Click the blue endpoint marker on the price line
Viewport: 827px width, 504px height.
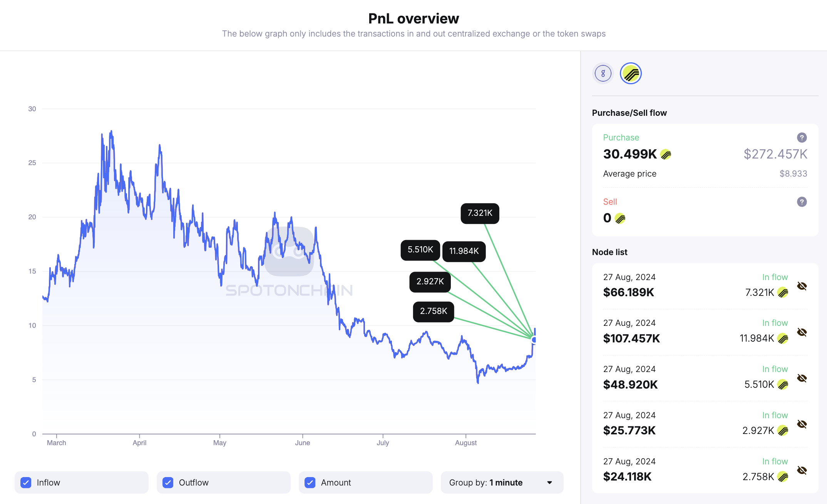point(534,339)
